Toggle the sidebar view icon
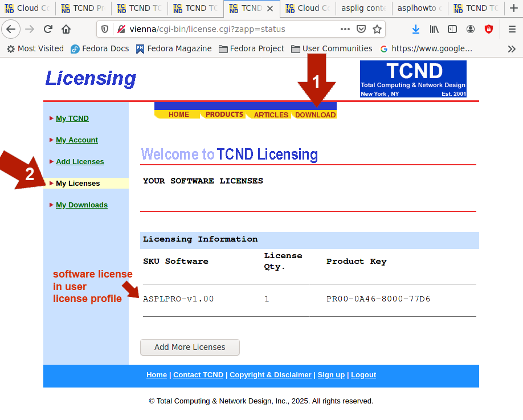The image size is (523, 420). (x=452, y=29)
